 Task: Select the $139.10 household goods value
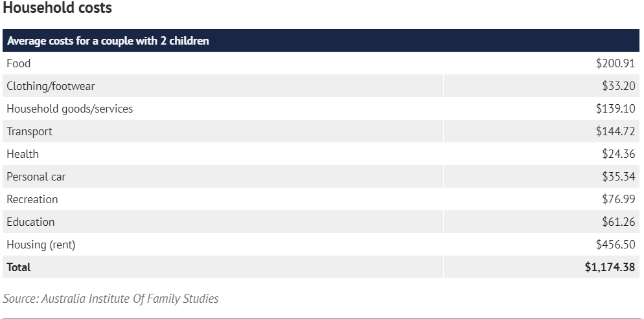click(615, 109)
